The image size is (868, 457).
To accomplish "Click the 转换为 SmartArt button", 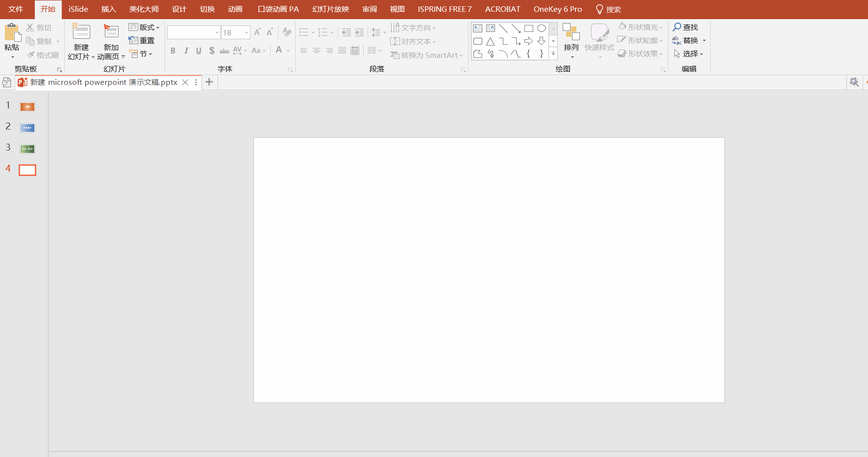I will (x=426, y=55).
